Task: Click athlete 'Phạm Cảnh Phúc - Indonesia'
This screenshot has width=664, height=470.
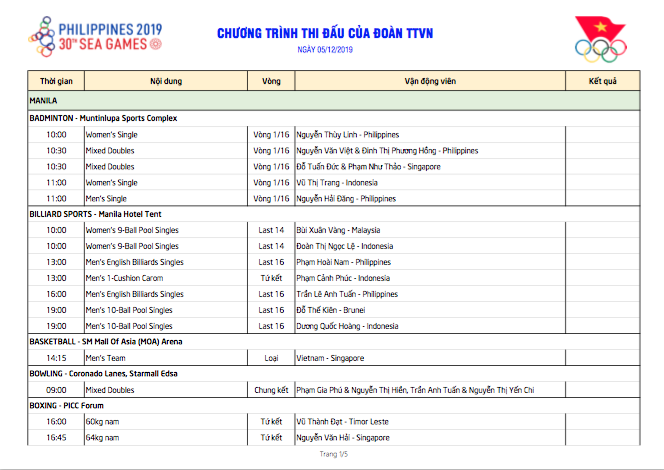Action: (x=343, y=278)
